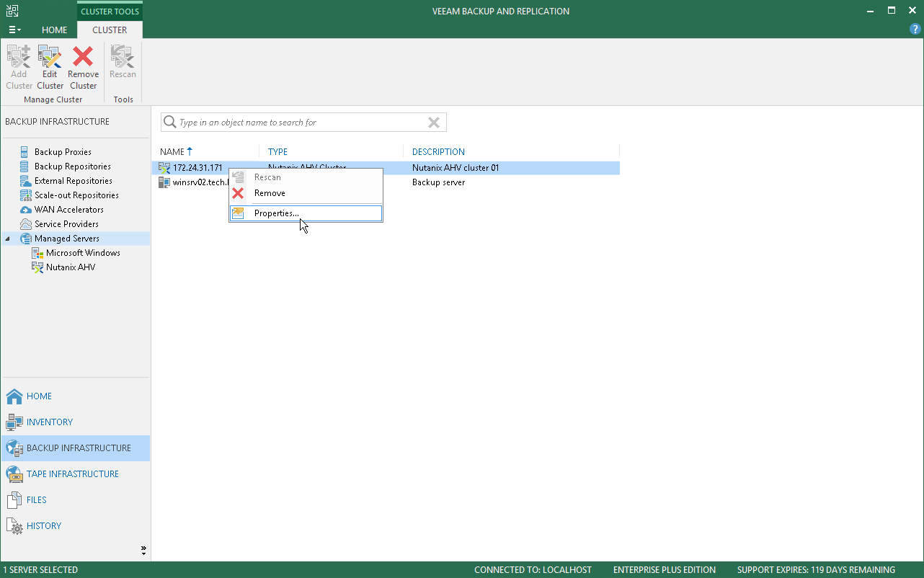This screenshot has width=924, height=578.
Task: Expand navigation pane options chevron
Action: coord(143,551)
